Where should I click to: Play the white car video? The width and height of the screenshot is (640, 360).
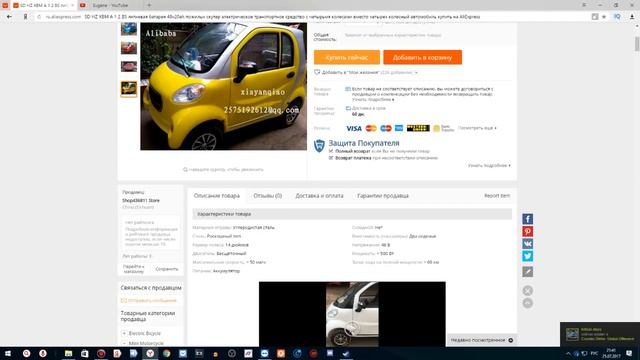point(352,327)
